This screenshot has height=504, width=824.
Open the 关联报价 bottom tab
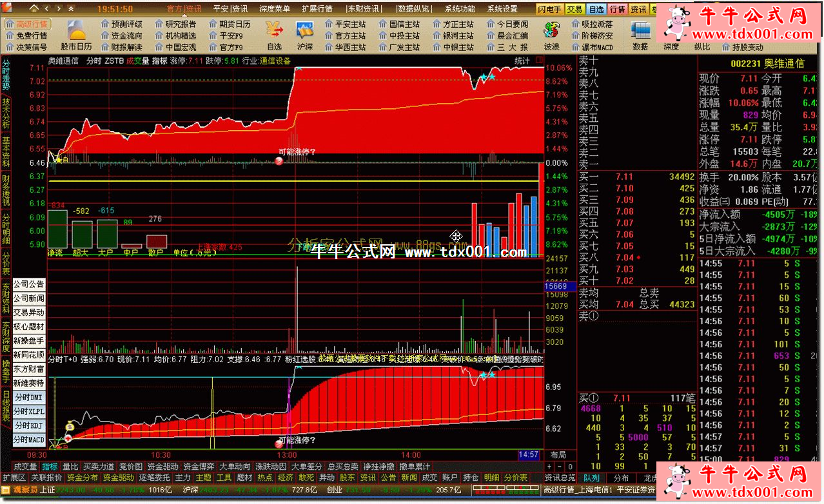(46, 478)
